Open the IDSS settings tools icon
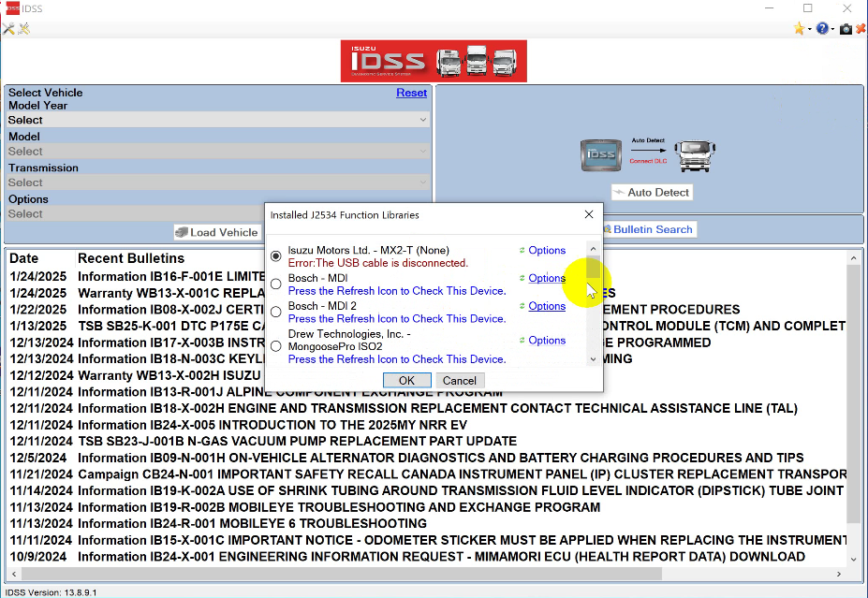This screenshot has width=868, height=598. point(7,28)
